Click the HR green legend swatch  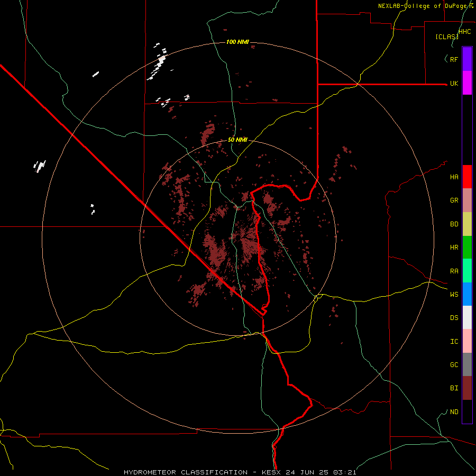click(467, 248)
